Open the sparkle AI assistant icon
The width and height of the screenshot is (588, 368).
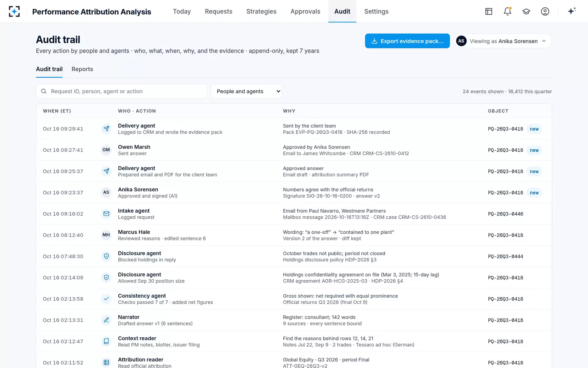pyautogui.click(x=572, y=11)
